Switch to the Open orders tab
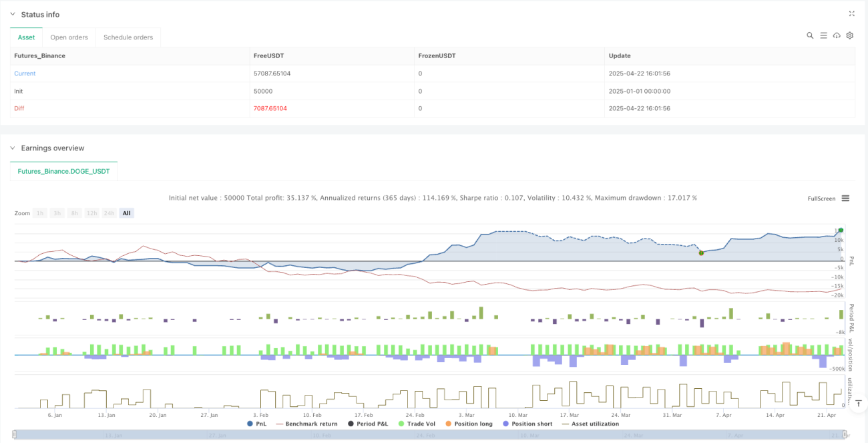The image size is (868, 443). tap(69, 37)
